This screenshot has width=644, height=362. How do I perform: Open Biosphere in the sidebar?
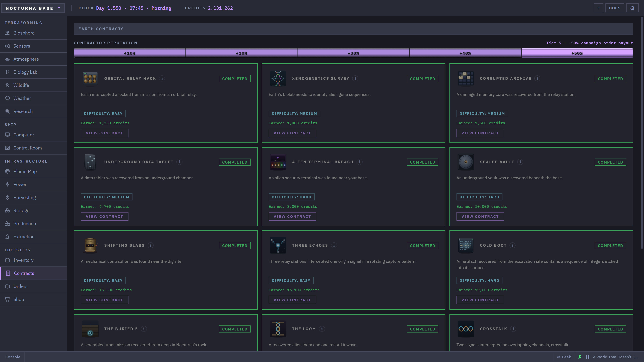click(x=34, y=33)
